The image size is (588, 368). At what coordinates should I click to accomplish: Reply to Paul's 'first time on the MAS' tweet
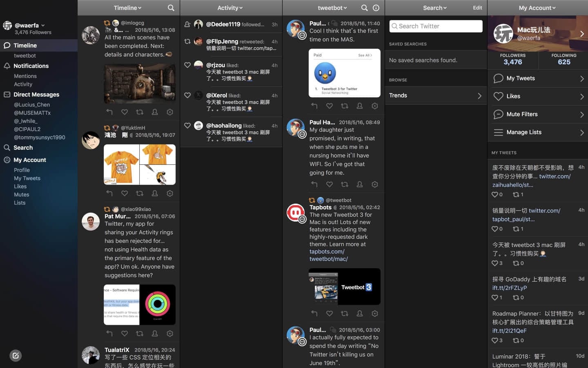314,105
